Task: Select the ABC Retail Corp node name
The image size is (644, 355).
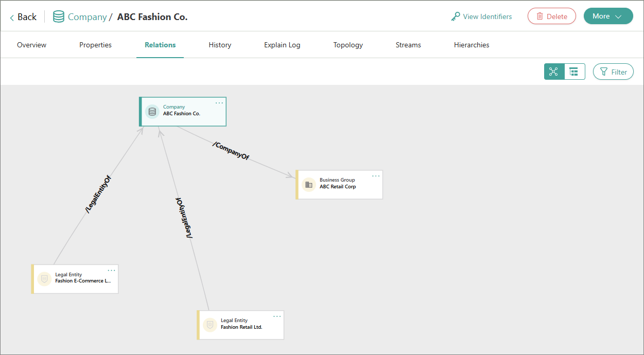Action: 338,187
